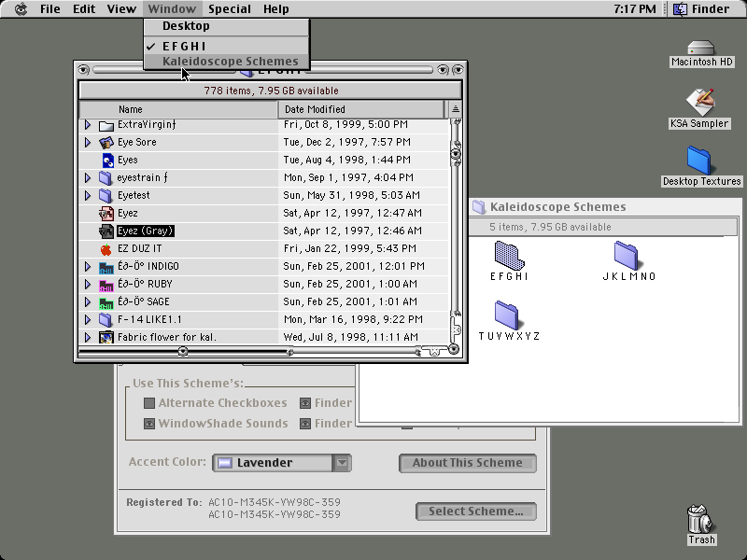Select the E F G H I folder in Kaleidoscope Schemes
This screenshot has height=560, width=747.
pos(509,255)
